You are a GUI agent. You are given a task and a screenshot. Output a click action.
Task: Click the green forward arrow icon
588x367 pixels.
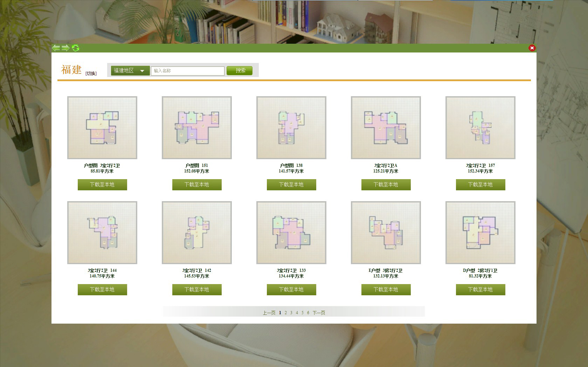coord(65,48)
